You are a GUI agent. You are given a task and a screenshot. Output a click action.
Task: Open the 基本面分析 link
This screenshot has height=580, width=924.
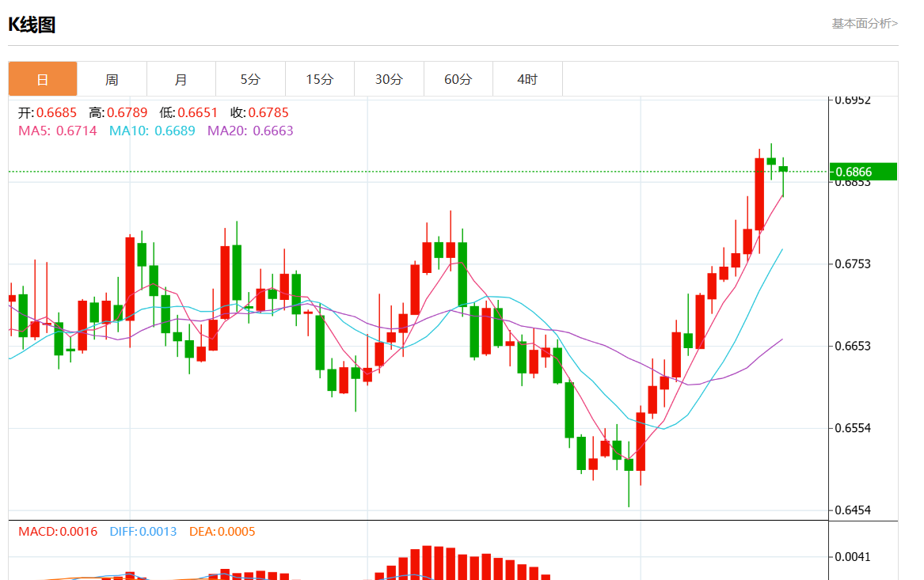(x=865, y=24)
